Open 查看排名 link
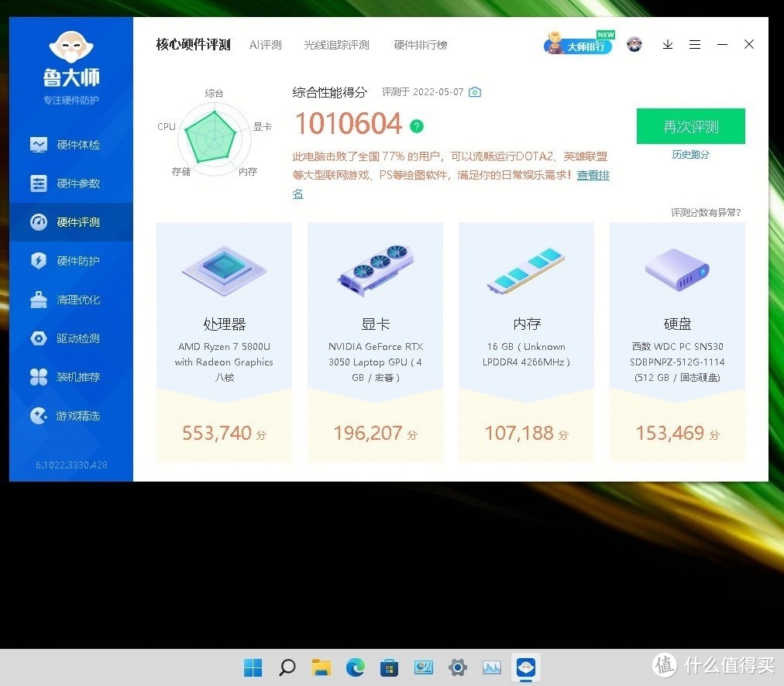Viewport: 784px width, 686px height. click(593, 176)
